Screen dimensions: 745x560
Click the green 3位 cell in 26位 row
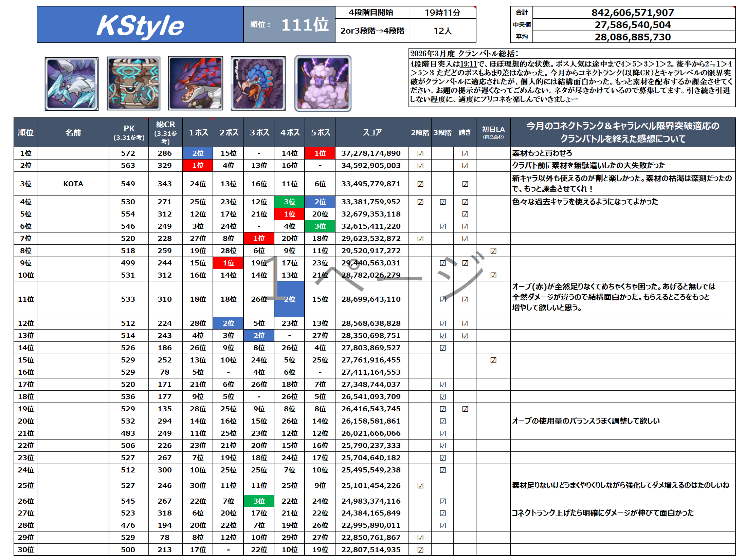[259, 501]
